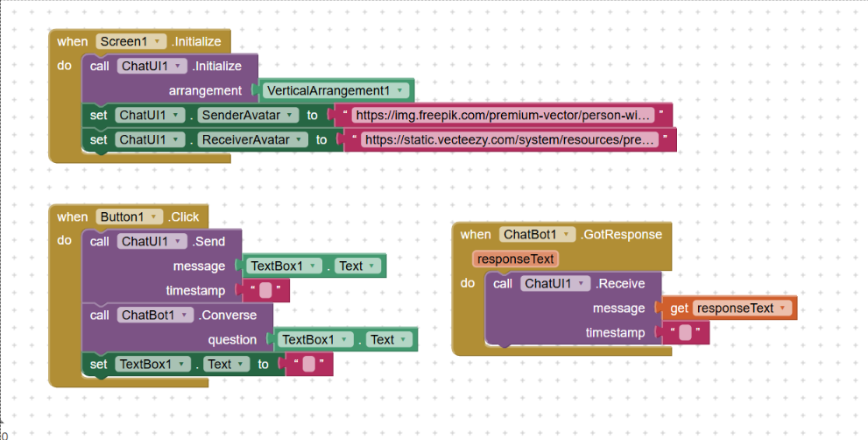Open the ReceiverAvatar property dropdown
Screen dimensions: 868x440
[300, 139]
